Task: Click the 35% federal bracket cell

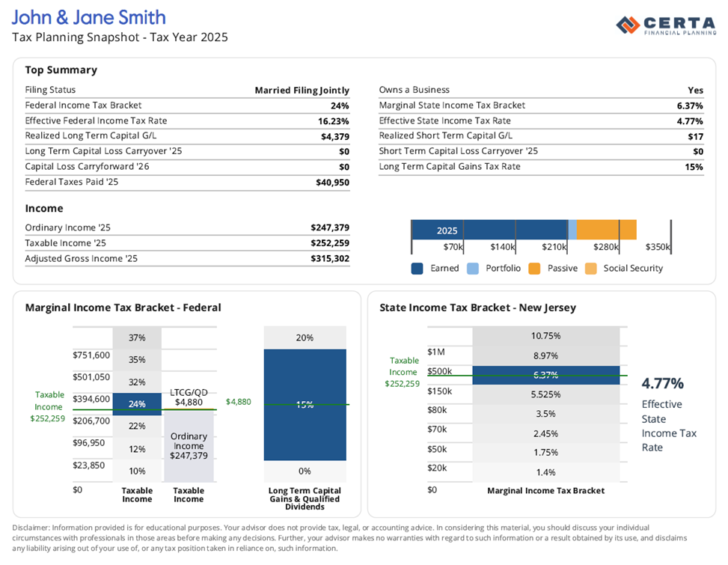Action: tap(137, 359)
